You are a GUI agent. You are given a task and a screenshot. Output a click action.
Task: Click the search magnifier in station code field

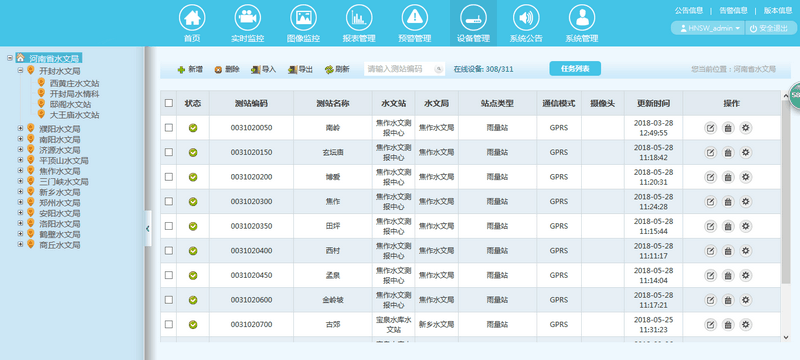pyautogui.click(x=438, y=69)
